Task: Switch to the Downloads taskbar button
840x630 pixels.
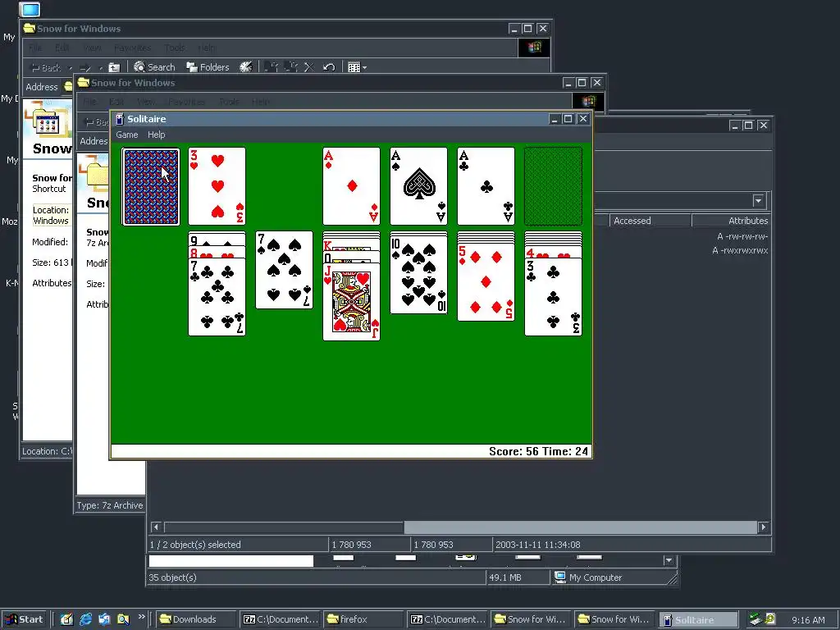Action: click(x=195, y=619)
